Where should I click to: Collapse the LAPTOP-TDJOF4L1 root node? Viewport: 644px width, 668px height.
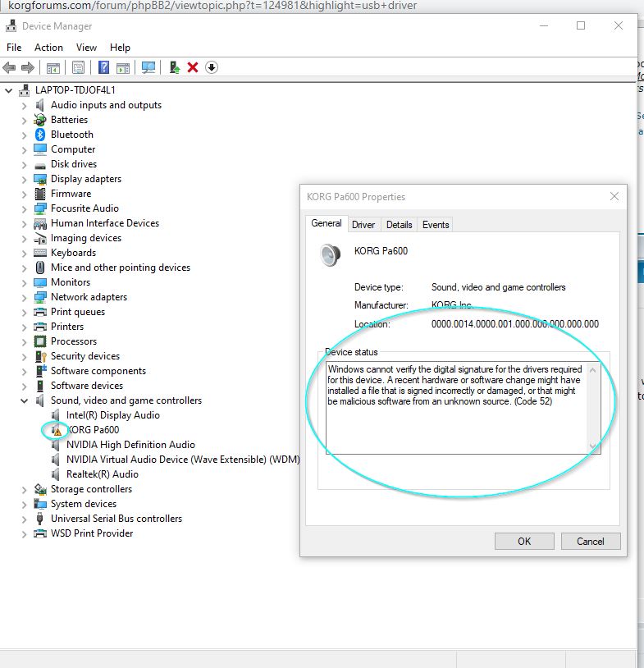(8, 90)
